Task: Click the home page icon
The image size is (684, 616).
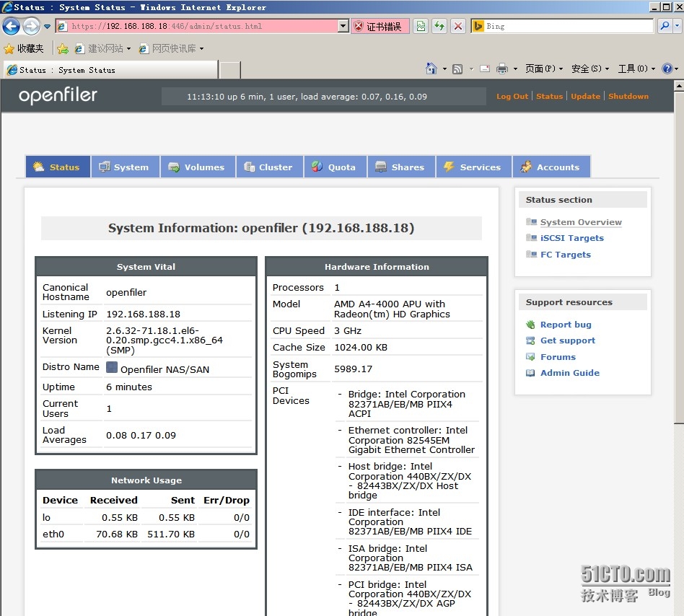Action: tap(431, 69)
